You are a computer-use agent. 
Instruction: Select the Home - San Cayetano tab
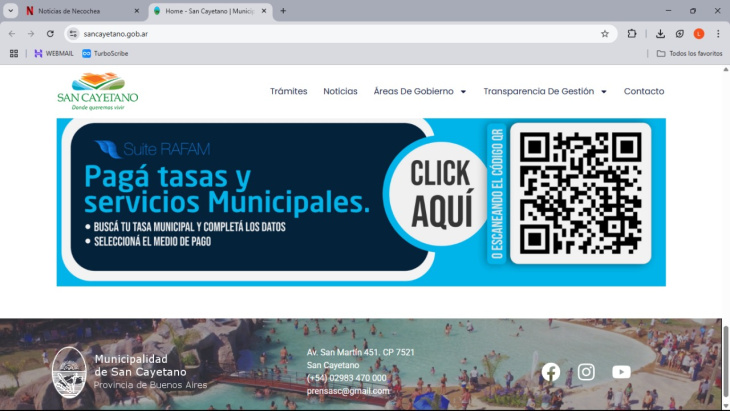tap(210, 11)
